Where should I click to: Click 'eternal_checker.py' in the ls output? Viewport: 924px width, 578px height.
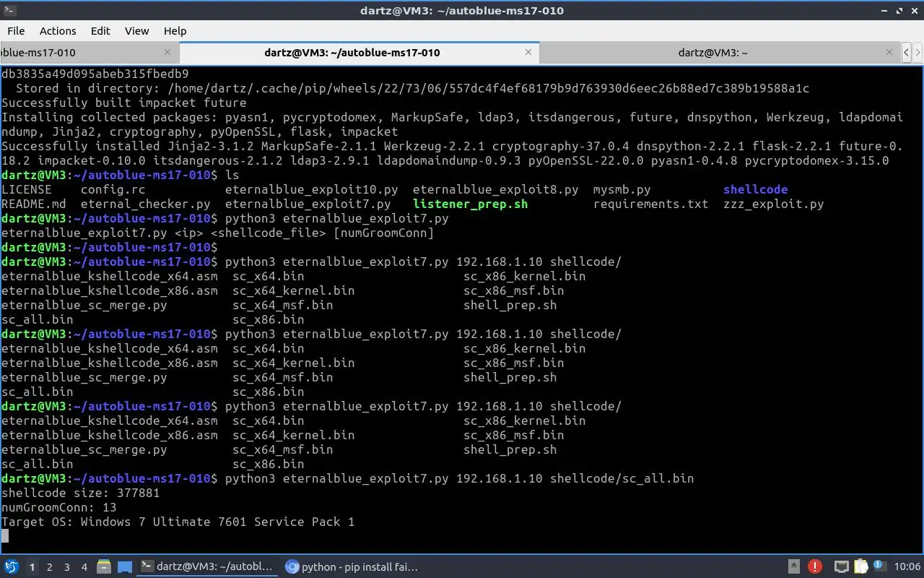[145, 204]
